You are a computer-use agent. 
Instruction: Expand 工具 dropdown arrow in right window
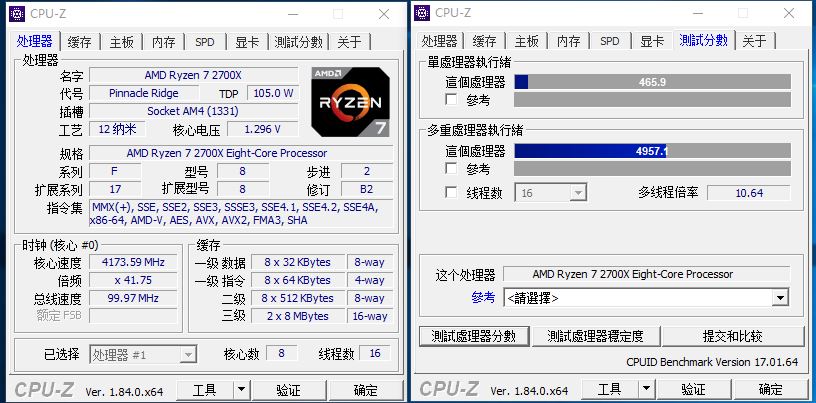pyautogui.click(x=646, y=389)
